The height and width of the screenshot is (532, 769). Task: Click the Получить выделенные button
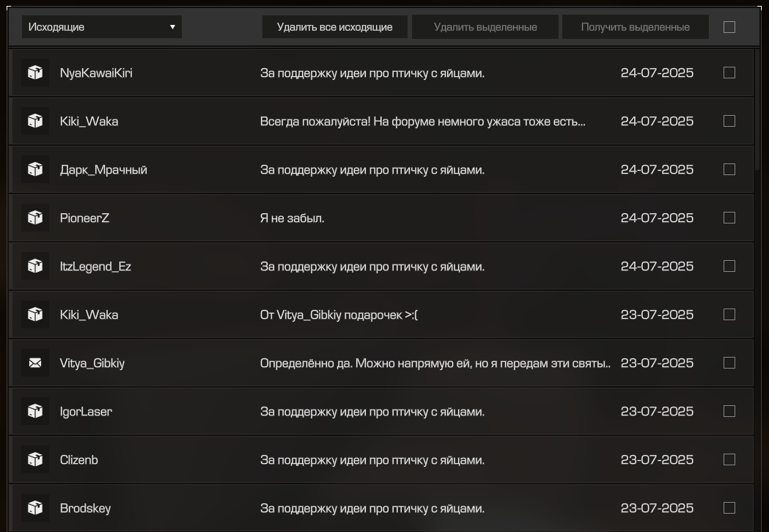click(635, 27)
